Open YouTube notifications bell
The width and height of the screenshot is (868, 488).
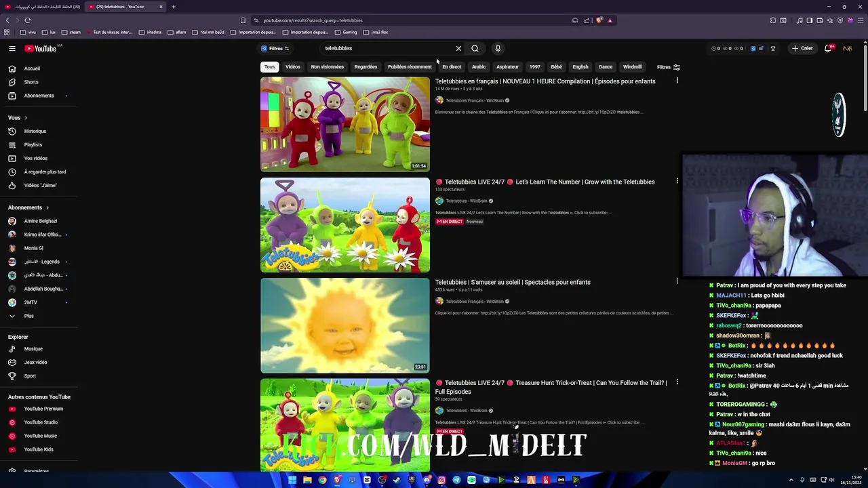[x=828, y=48]
